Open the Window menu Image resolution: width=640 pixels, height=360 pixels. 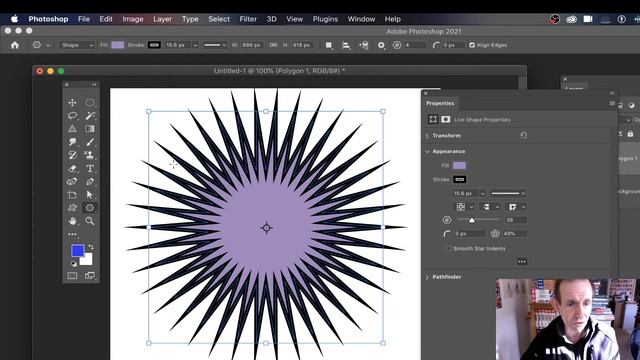pos(361,19)
